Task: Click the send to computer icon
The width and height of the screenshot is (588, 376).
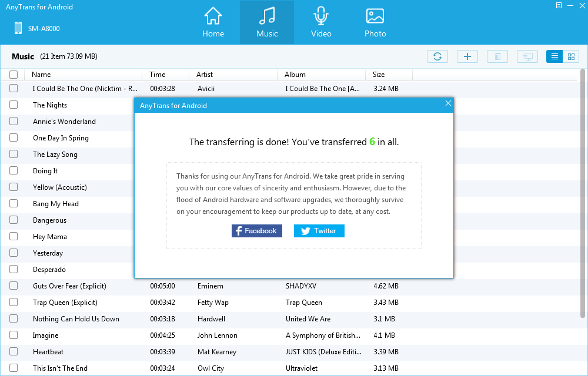Action: [527, 56]
